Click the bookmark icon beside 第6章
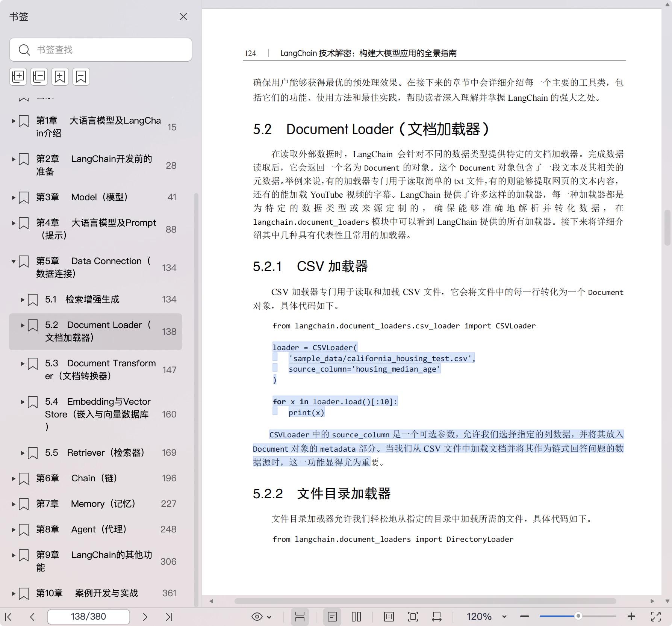 pyautogui.click(x=24, y=479)
